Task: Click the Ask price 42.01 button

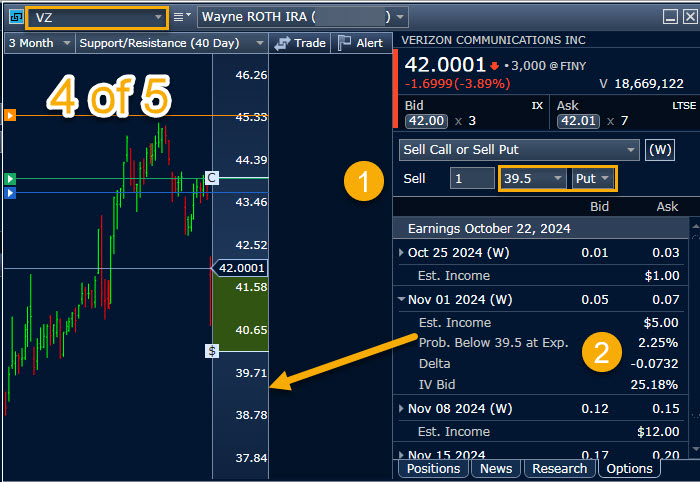Action: [571, 121]
